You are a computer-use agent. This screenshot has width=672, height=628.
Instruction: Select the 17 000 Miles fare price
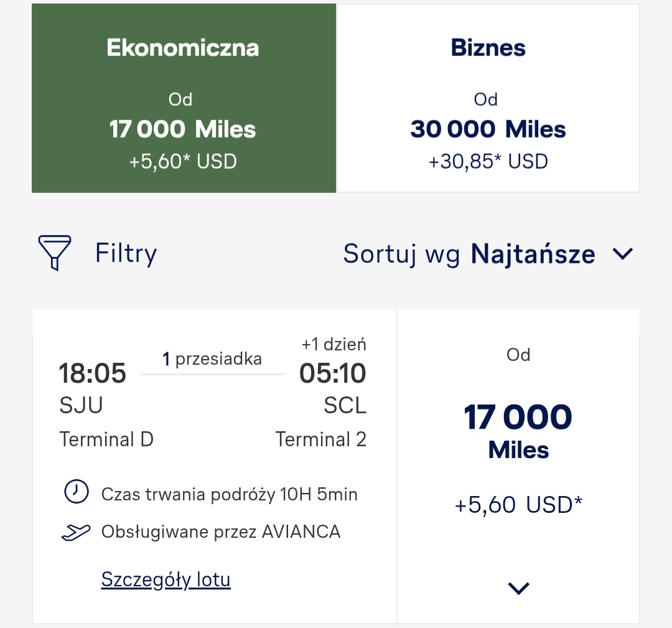(x=518, y=431)
